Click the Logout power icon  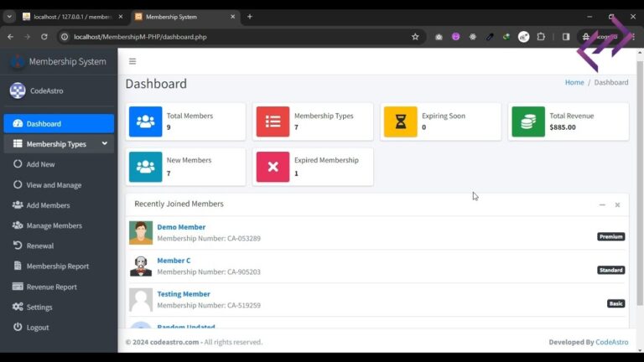18,327
